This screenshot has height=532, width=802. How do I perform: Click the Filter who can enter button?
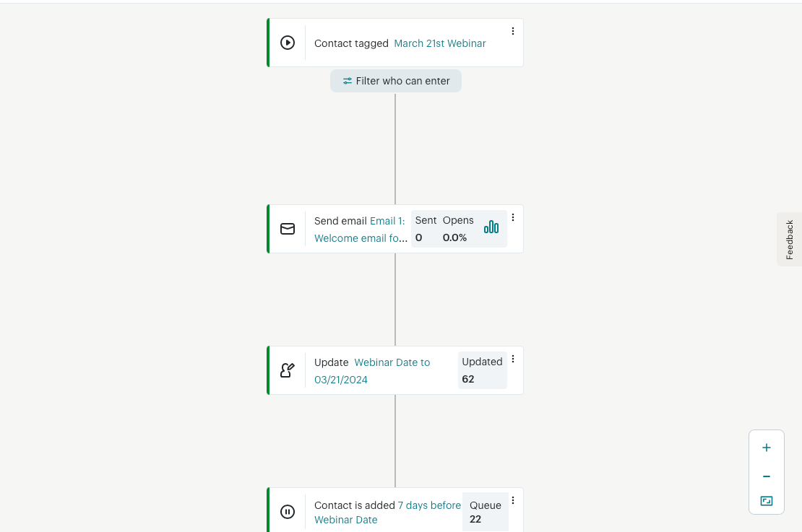click(395, 81)
